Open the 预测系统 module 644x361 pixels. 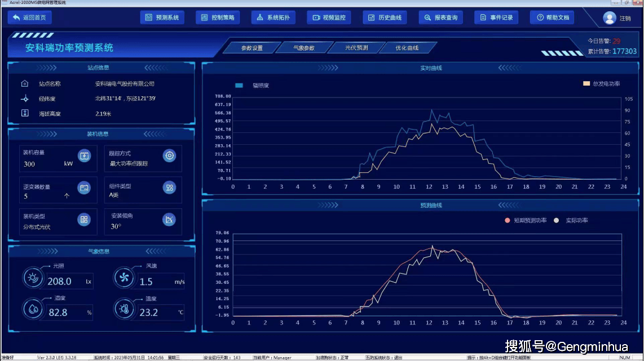[162, 17]
